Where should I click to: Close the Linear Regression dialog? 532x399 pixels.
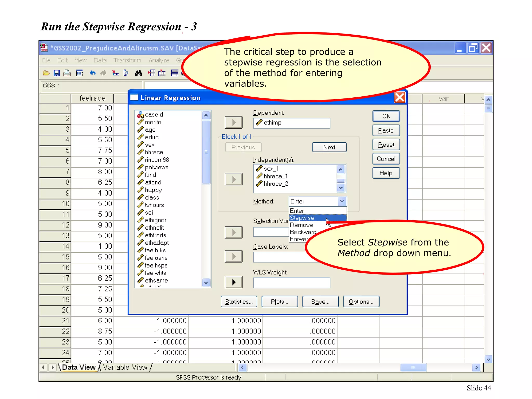pyautogui.click(x=400, y=97)
